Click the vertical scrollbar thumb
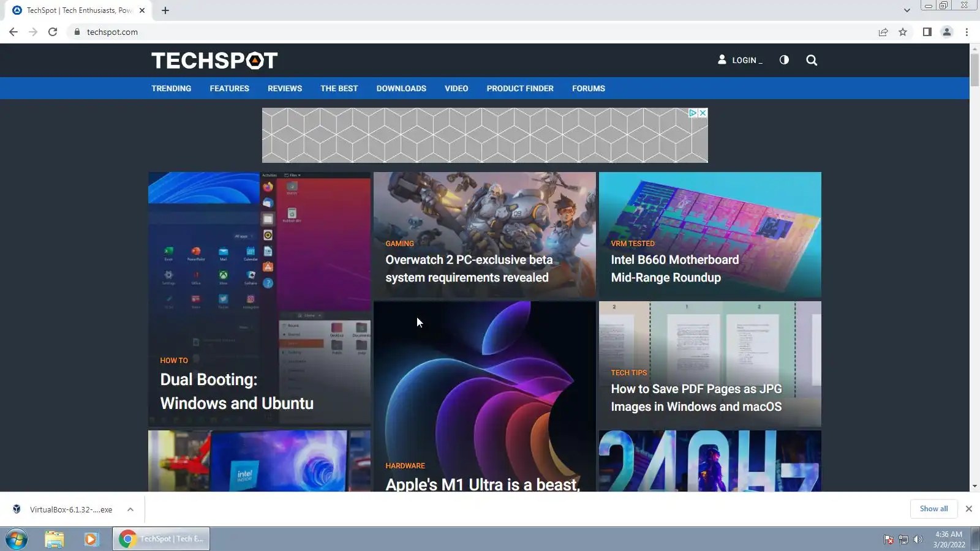The height and width of the screenshot is (551, 980). [974, 70]
